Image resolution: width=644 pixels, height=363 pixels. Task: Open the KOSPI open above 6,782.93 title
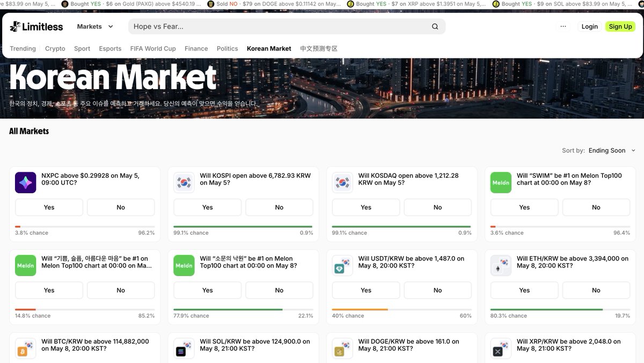[255, 179]
